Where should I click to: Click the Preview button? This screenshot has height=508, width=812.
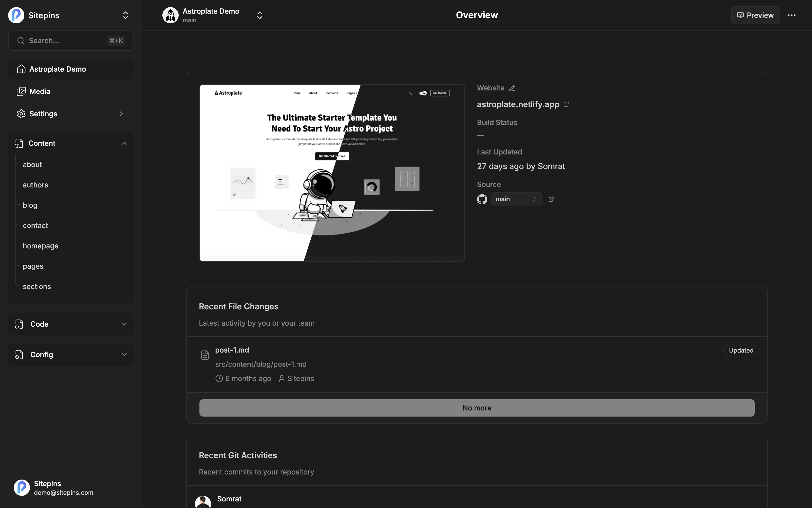[755, 15]
